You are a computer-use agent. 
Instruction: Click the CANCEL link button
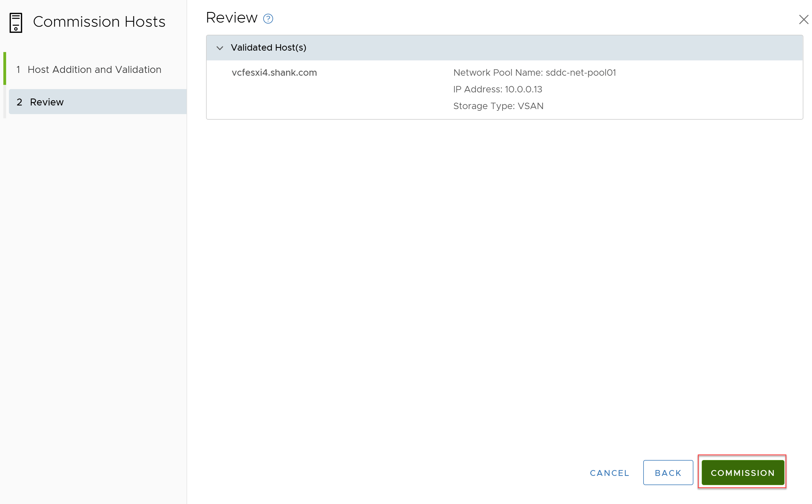point(609,473)
